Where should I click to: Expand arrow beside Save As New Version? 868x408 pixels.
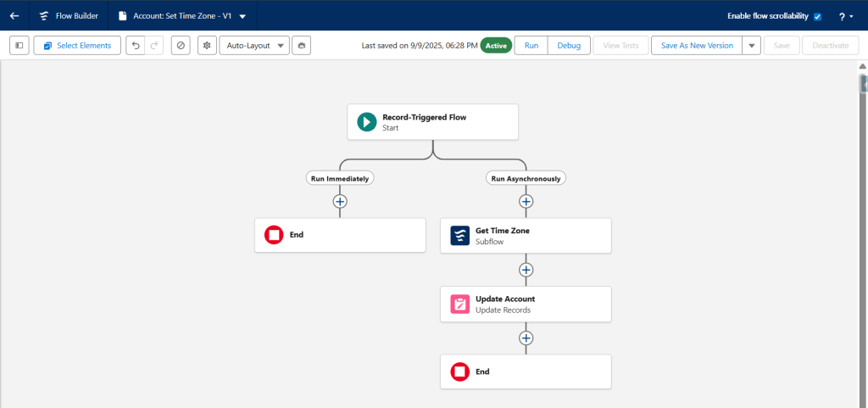tap(751, 46)
